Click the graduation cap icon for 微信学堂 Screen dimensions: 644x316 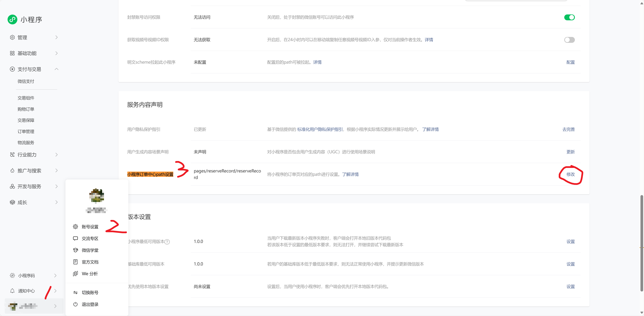(x=75, y=250)
